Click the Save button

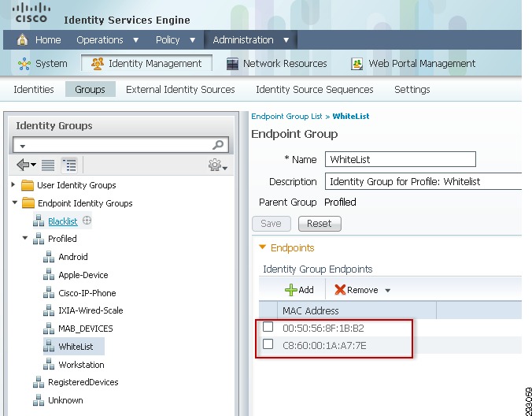pyautogui.click(x=271, y=224)
